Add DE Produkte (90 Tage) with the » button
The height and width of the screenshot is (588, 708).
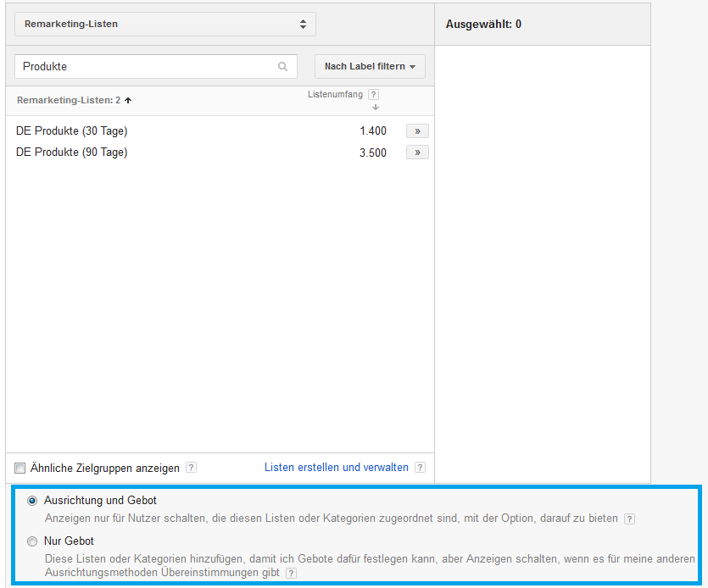pyautogui.click(x=417, y=153)
